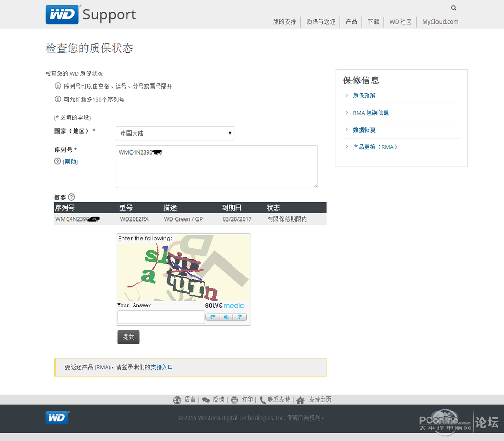Open the 质保与返还 menu

point(320,21)
